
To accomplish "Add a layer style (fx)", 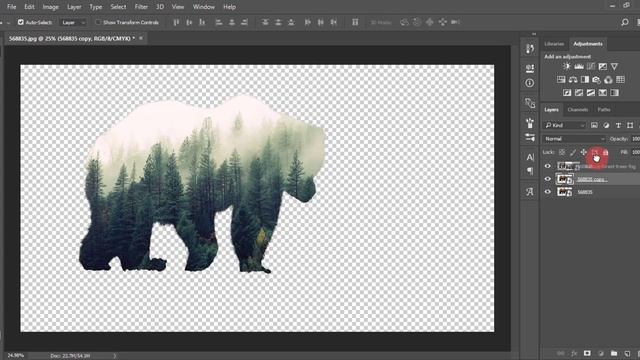I will [574, 353].
